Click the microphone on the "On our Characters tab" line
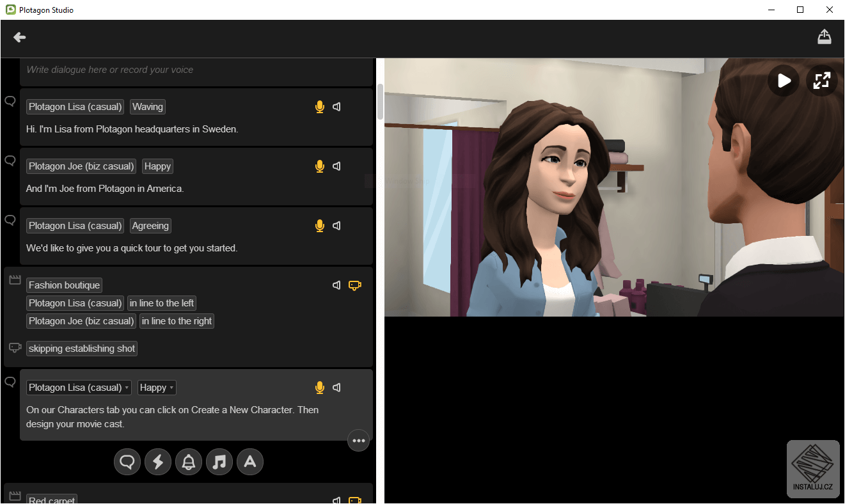 click(320, 388)
